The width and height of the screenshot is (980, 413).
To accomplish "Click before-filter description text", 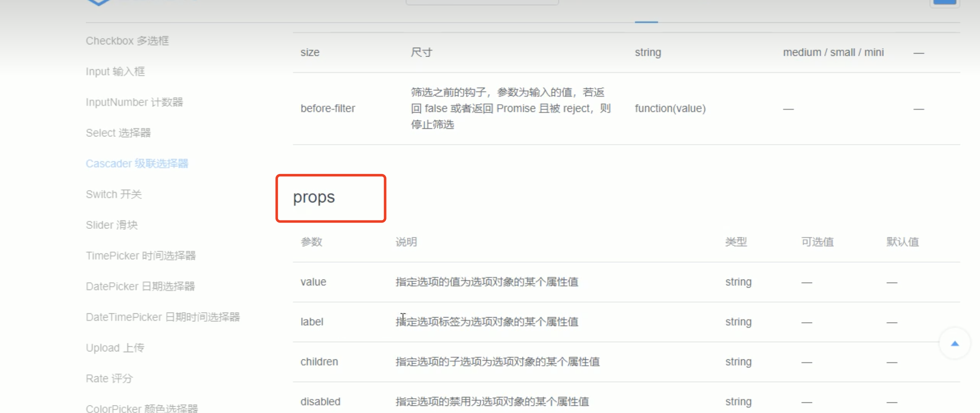I will [x=511, y=109].
